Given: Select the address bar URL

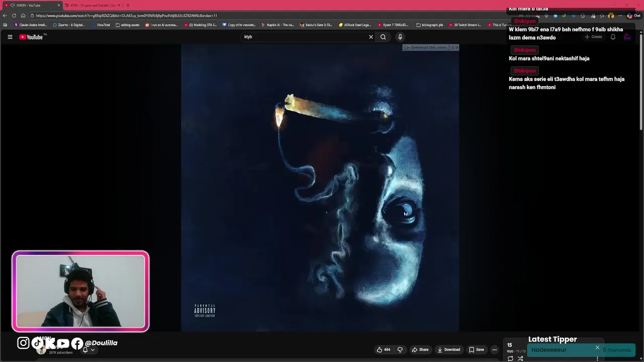Looking at the screenshot, I should tap(126, 16).
